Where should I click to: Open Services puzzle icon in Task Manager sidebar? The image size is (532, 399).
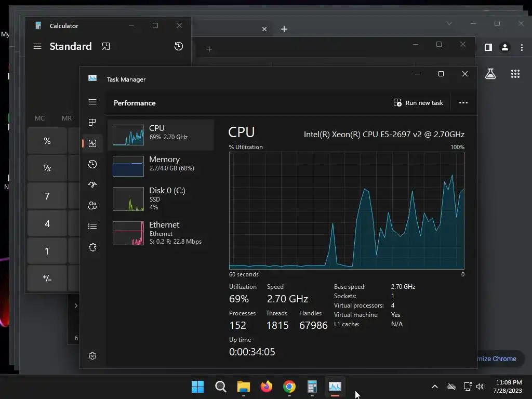click(92, 247)
